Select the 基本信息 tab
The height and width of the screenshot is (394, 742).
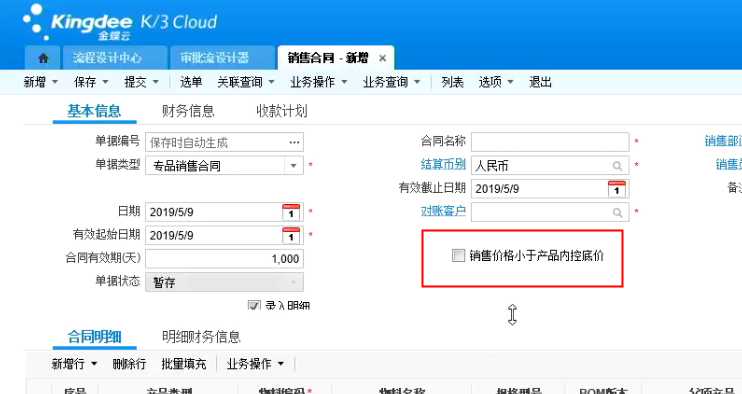94,111
